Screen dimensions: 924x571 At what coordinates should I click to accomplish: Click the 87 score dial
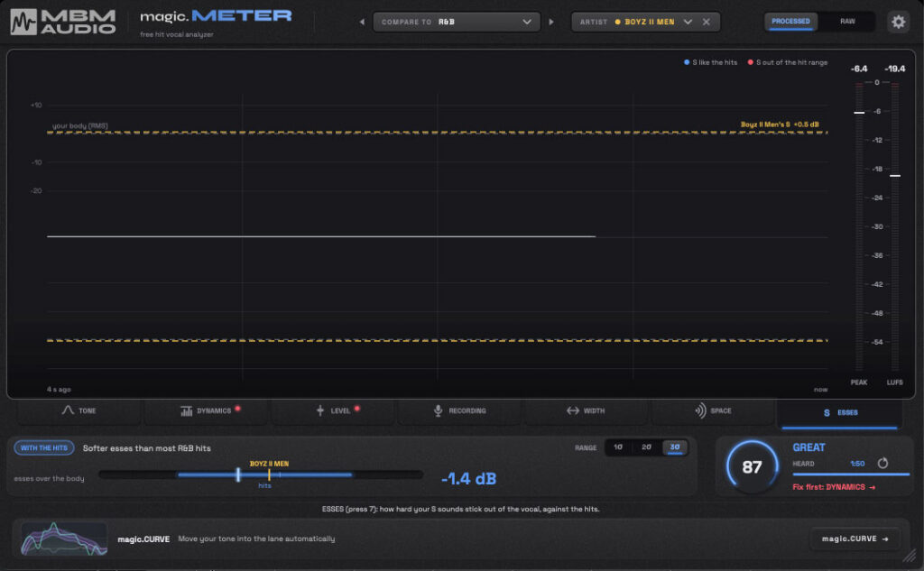[x=752, y=466]
